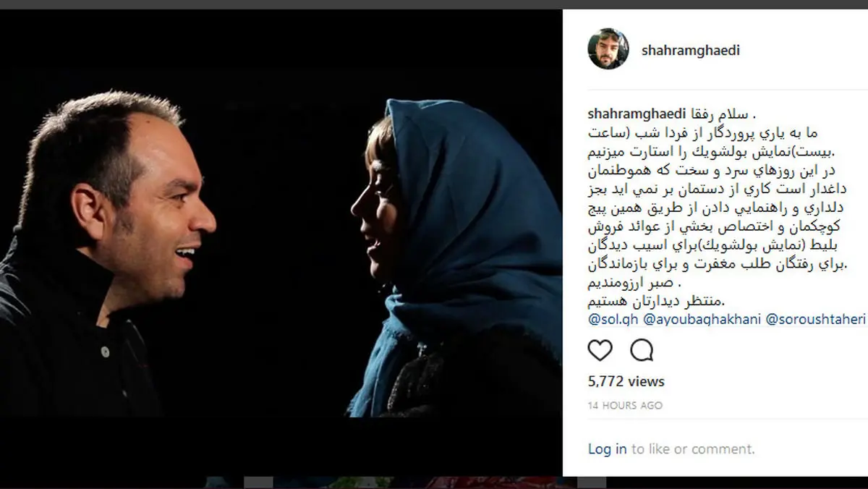Open the 14 HOURS AGO timestamp
The height and width of the screenshot is (489, 868).
[625, 406]
